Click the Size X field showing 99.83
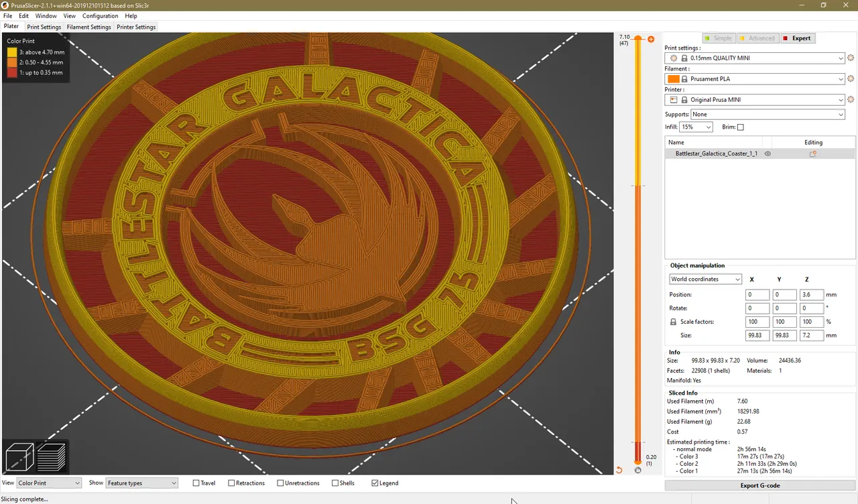The image size is (858, 504). pos(757,335)
